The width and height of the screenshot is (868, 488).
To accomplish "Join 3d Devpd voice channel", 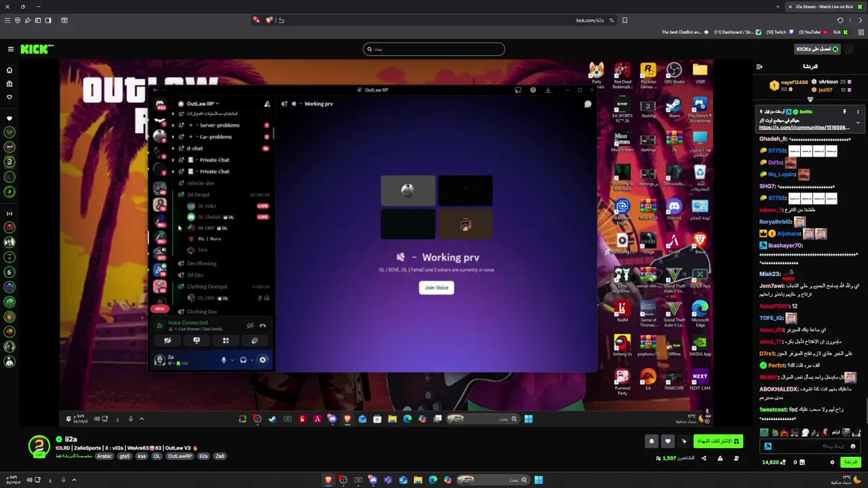I will tap(198, 195).
